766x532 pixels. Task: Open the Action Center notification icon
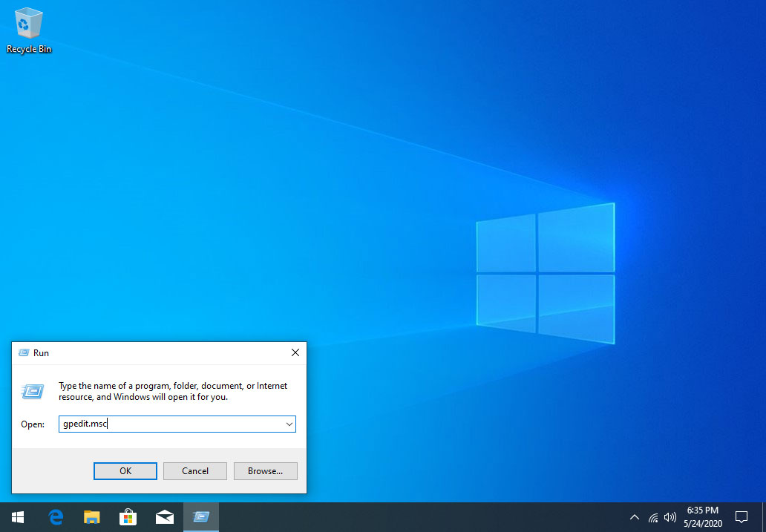point(742,517)
